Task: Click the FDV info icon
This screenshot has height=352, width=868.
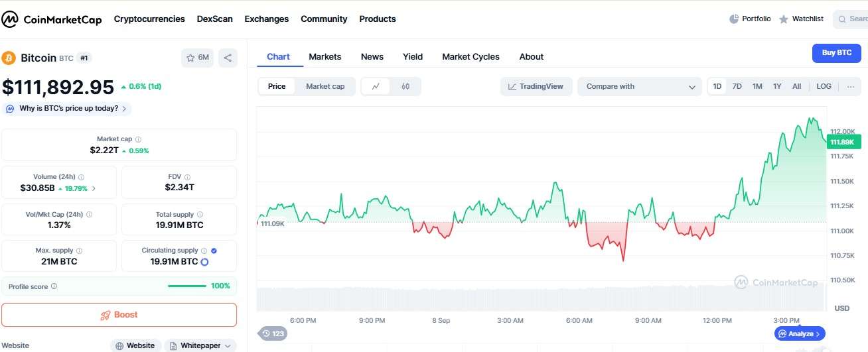Action: [187, 177]
